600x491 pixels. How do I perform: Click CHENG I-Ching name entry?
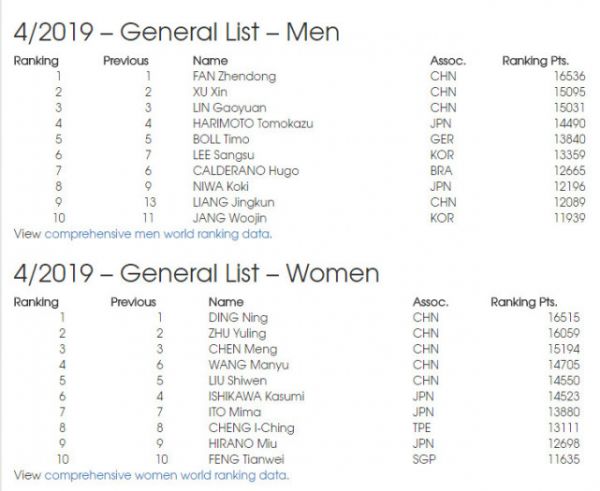pos(251,427)
